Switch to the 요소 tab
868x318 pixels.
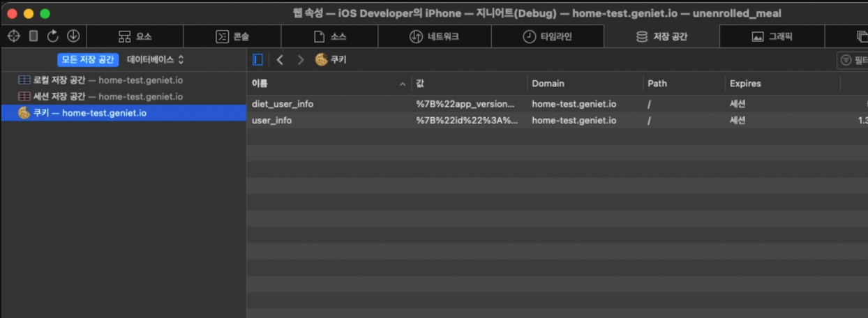click(135, 37)
